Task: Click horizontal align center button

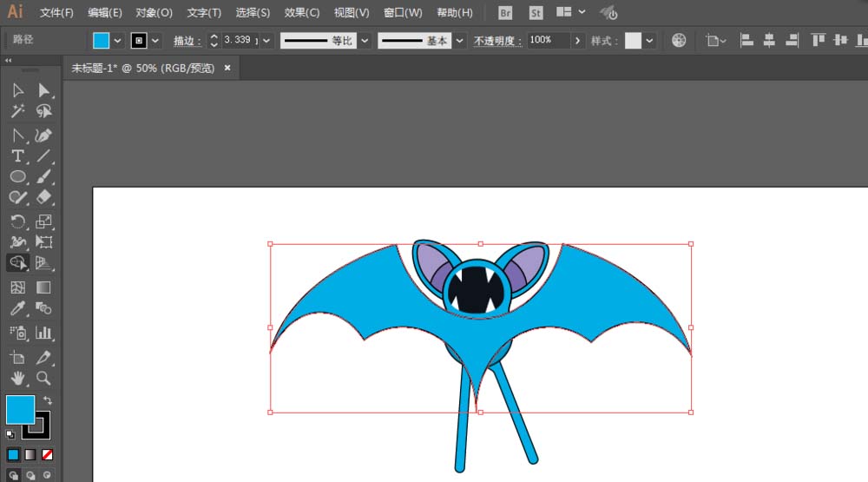Action: tap(769, 40)
